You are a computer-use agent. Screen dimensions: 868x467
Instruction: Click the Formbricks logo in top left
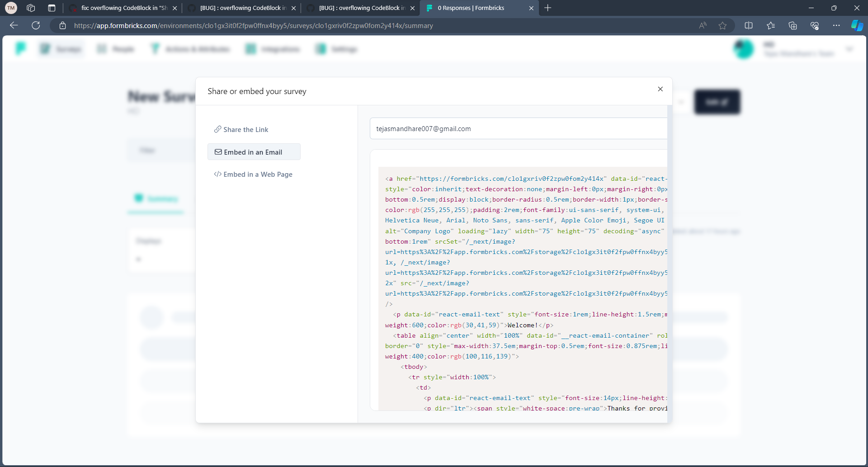(20, 48)
